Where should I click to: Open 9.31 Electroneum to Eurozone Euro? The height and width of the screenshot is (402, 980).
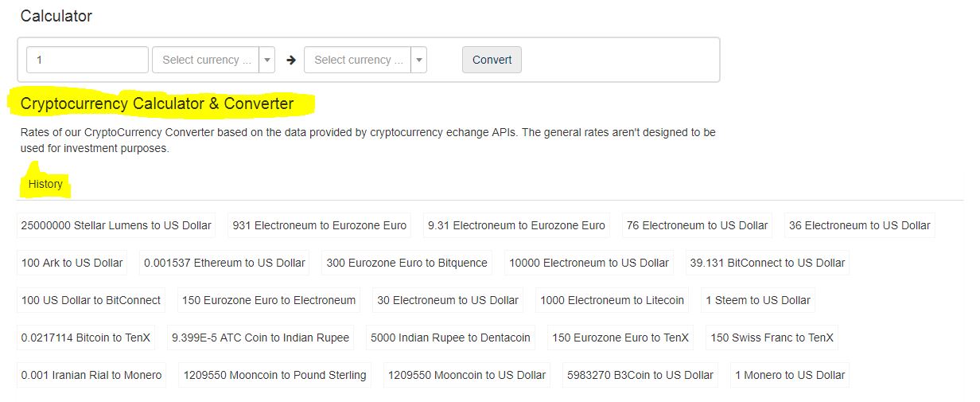(x=516, y=225)
